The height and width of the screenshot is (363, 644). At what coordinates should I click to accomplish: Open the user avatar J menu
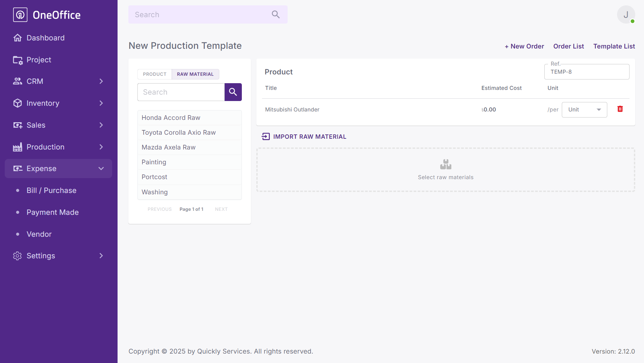(626, 15)
